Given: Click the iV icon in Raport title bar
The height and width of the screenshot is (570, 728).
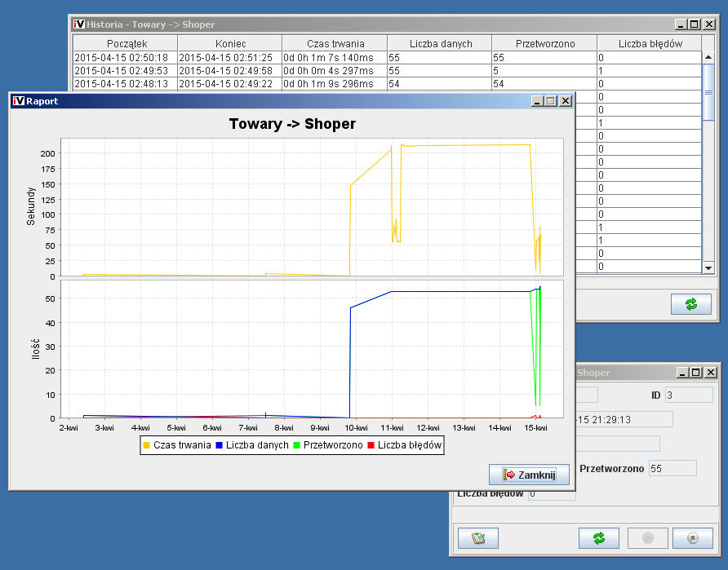Looking at the screenshot, I should [19, 100].
